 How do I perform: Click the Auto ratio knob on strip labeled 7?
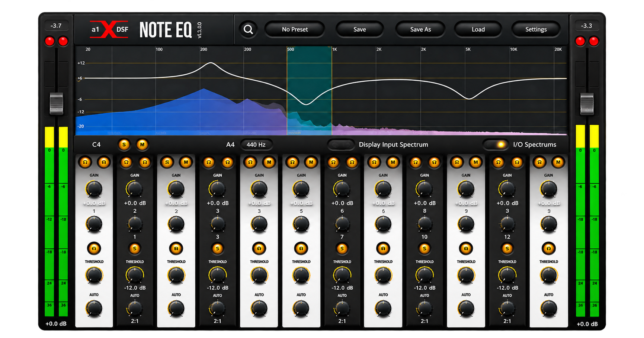pyautogui.click(x=342, y=308)
